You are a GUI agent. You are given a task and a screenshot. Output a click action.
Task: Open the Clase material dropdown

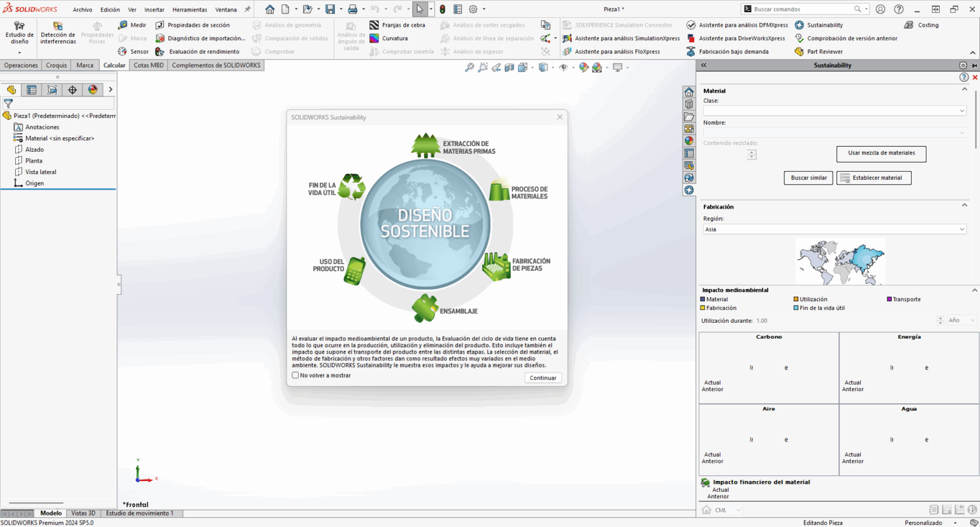tap(834, 110)
